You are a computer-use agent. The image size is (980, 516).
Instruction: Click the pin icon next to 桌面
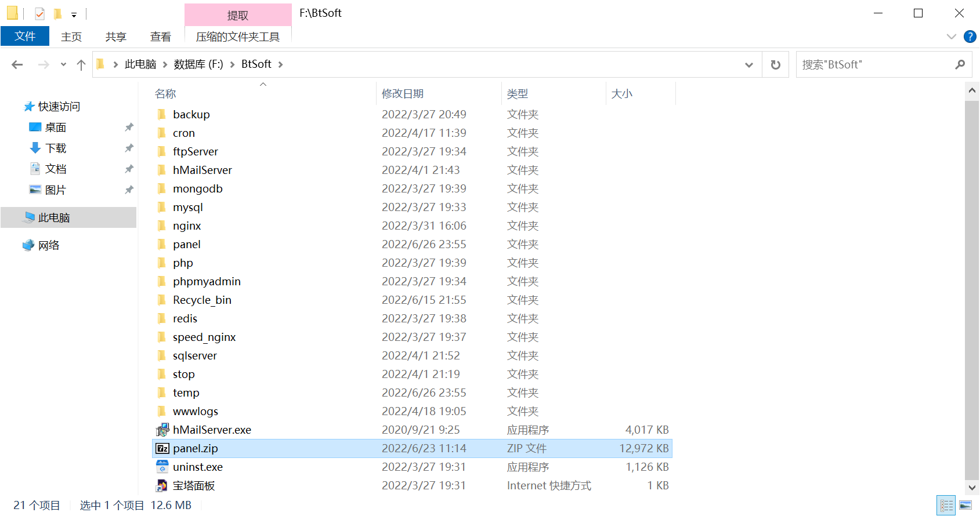[x=129, y=127]
